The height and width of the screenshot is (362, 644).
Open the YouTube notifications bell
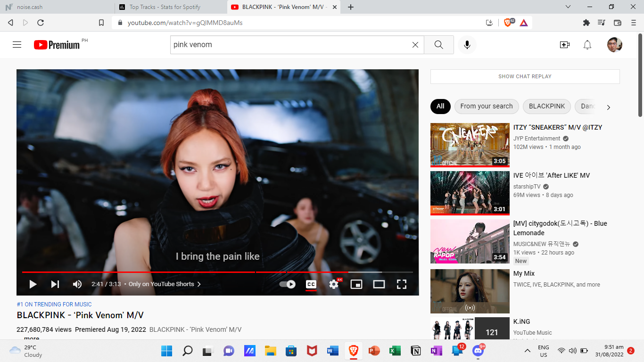pyautogui.click(x=587, y=45)
